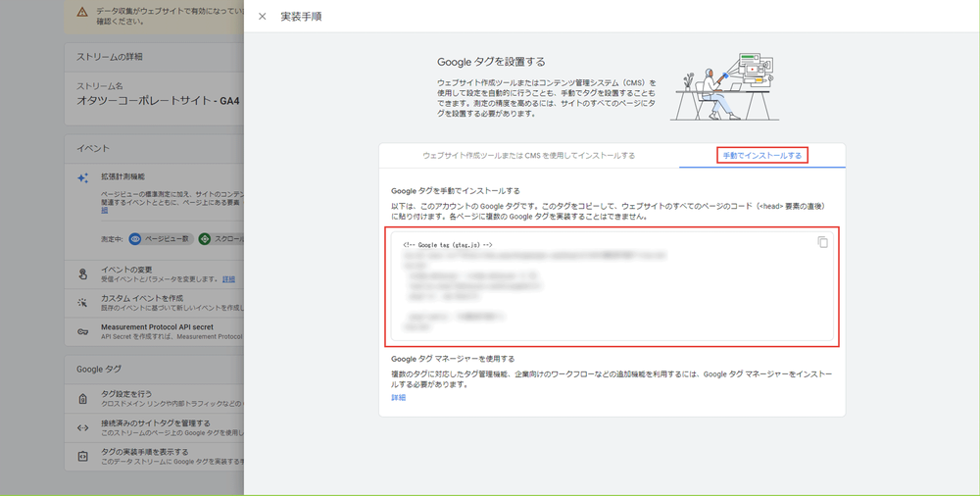Click the Google タグを手動でインストールする heading
The width and height of the screenshot is (980, 496).
point(456,191)
